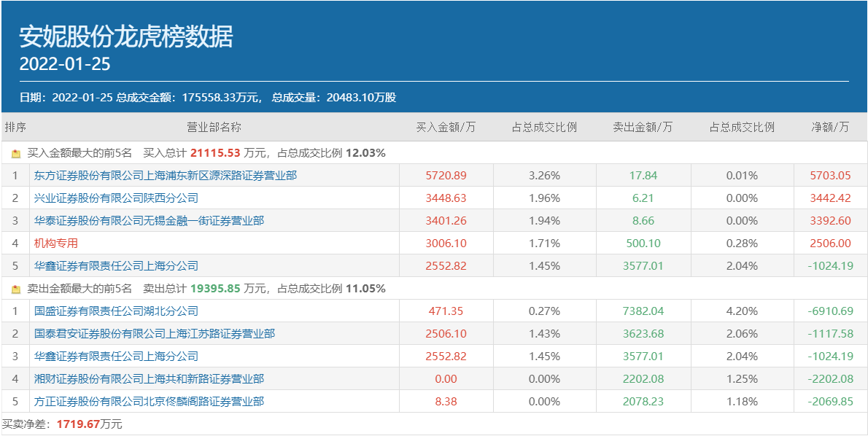Click the icon beside 卖出金额最大的前5名

[15, 289]
